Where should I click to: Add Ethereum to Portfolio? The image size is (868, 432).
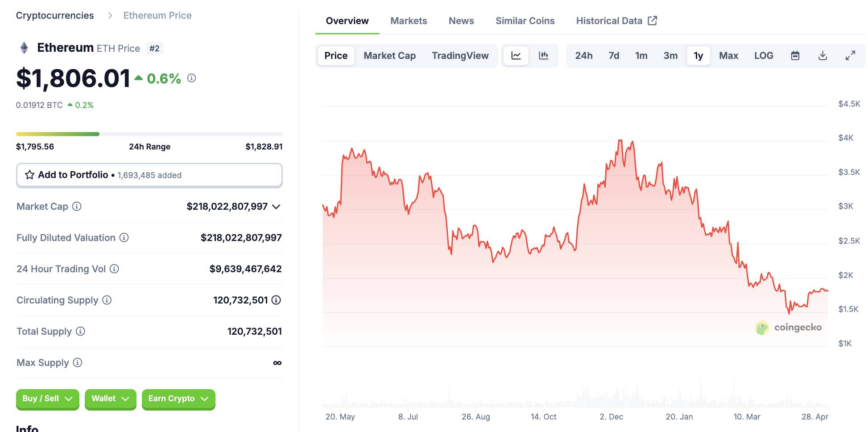(149, 175)
